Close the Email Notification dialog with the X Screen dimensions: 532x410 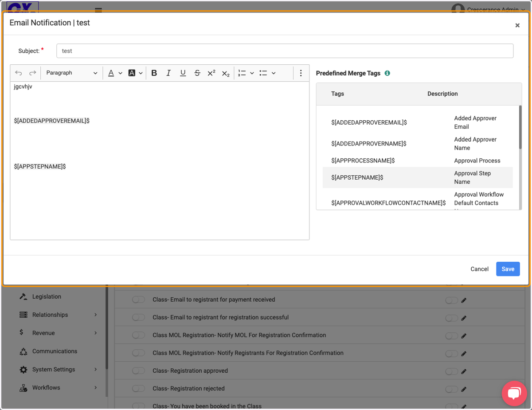(517, 25)
